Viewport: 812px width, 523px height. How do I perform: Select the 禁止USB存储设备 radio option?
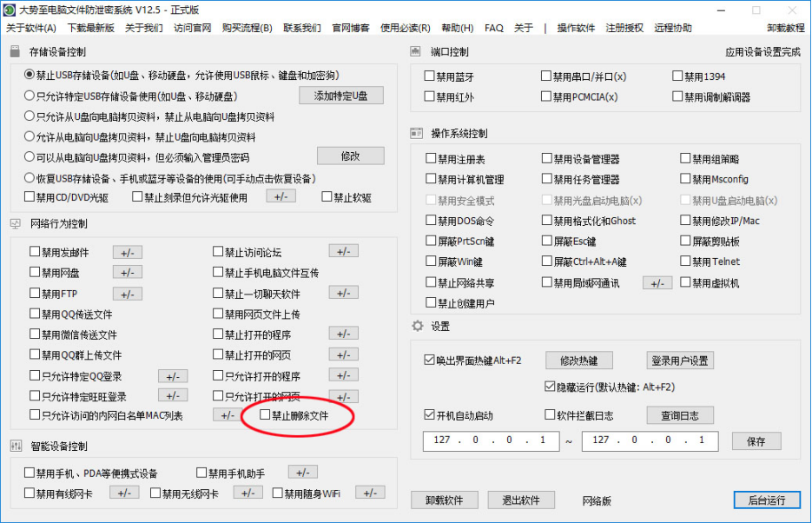pyautogui.click(x=30, y=75)
